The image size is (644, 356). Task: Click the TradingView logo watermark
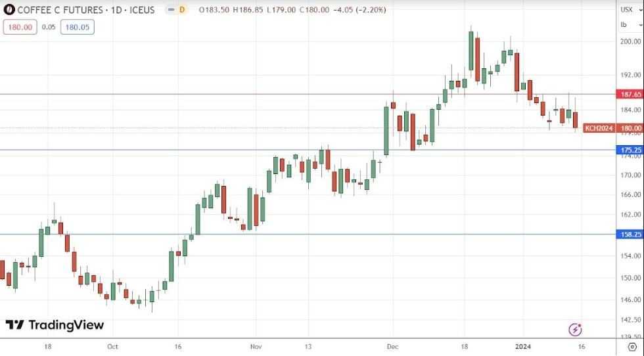coord(55,324)
